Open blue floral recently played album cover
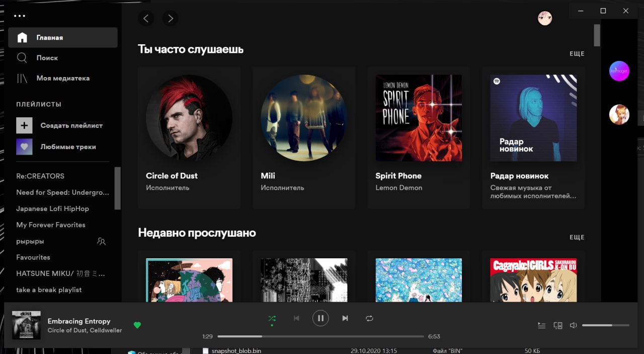 pos(419,280)
